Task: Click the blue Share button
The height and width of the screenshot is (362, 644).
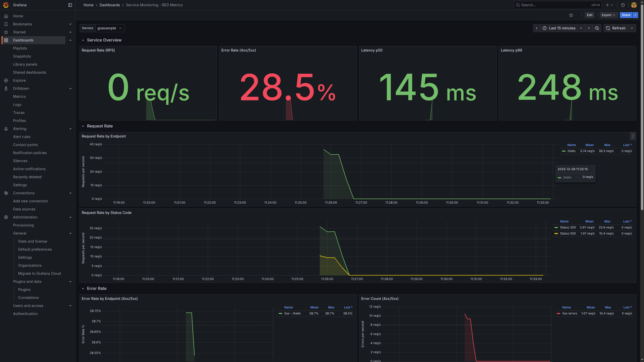Action: pyautogui.click(x=626, y=15)
